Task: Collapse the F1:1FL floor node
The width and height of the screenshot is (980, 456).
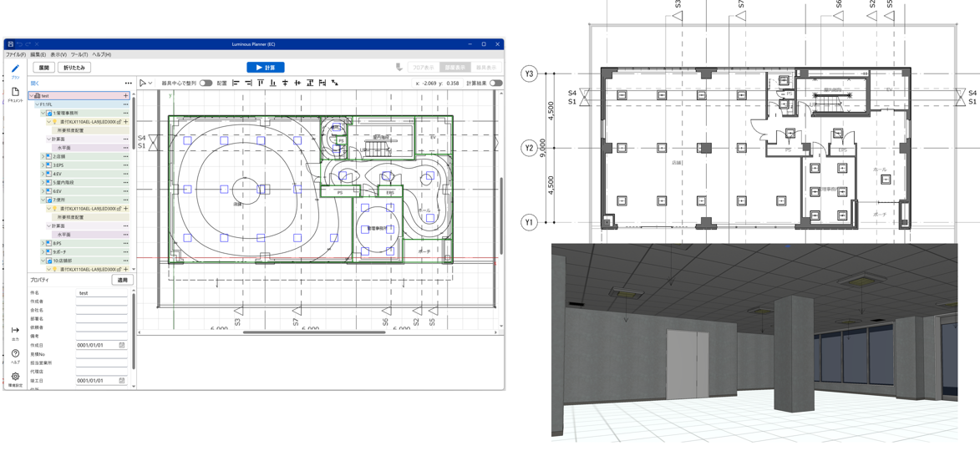Action: tap(38, 104)
